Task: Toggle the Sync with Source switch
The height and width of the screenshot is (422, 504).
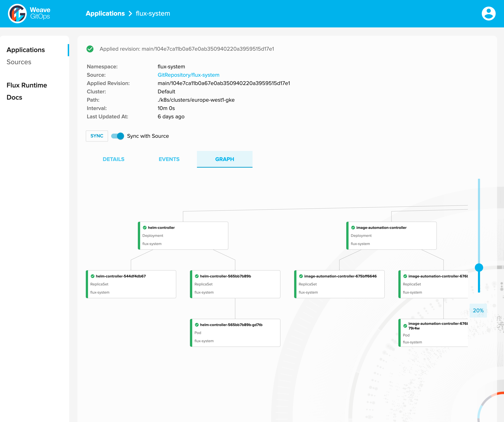Action: [117, 136]
